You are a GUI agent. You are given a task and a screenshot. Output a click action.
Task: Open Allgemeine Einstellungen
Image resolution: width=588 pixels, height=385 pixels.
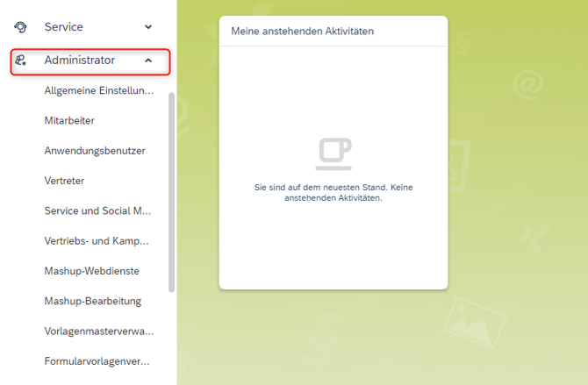point(99,90)
